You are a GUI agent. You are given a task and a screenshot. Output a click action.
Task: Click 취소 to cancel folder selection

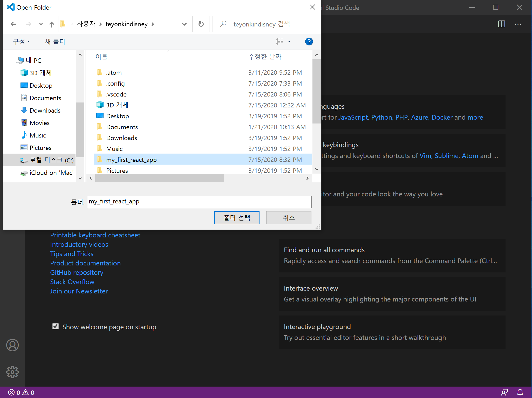289,217
